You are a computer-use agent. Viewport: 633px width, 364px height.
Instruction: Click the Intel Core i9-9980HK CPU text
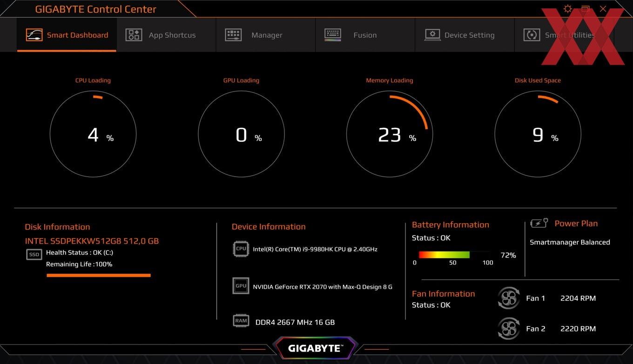point(315,249)
